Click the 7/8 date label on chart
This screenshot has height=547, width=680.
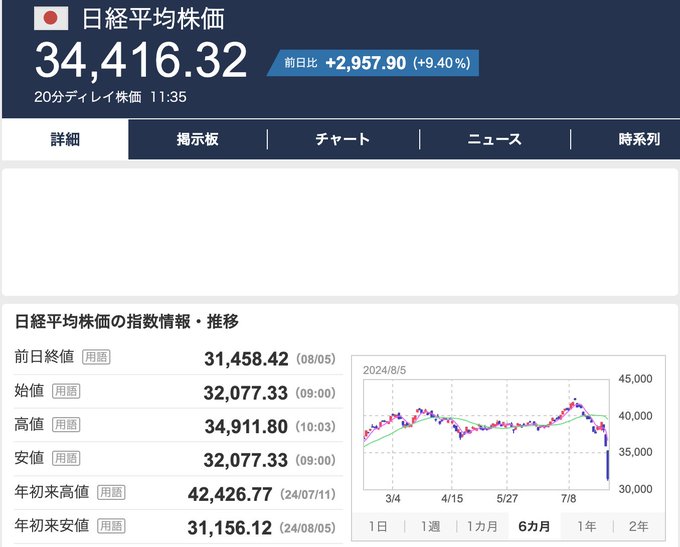coord(569,499)
